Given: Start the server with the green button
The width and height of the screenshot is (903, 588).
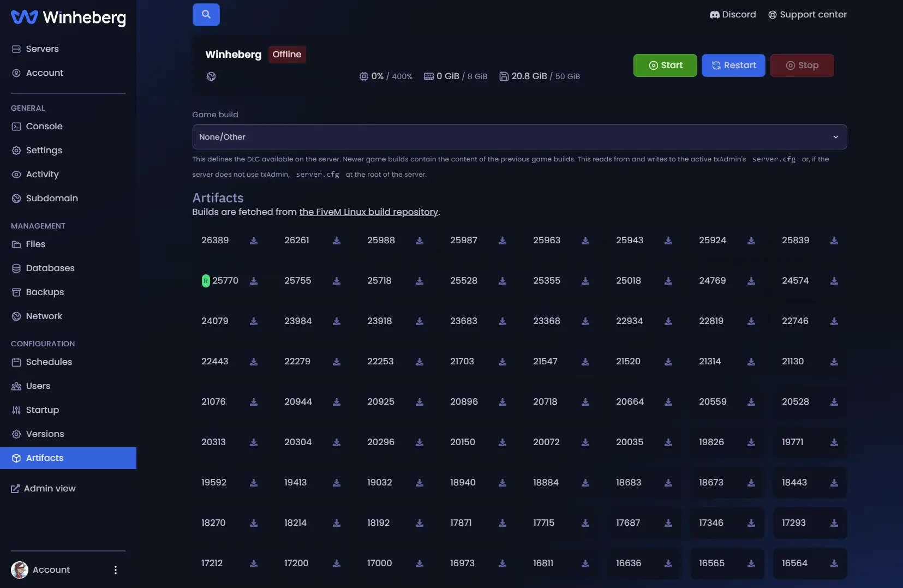Looking at the screenshot, I should coord(665,65).
